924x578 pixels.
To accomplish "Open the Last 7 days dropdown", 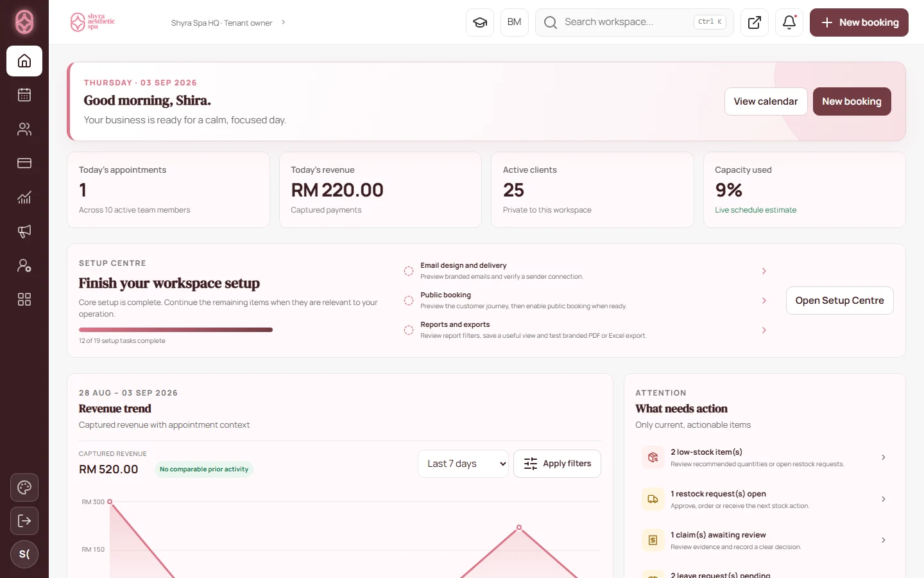I will click(463, 464).
